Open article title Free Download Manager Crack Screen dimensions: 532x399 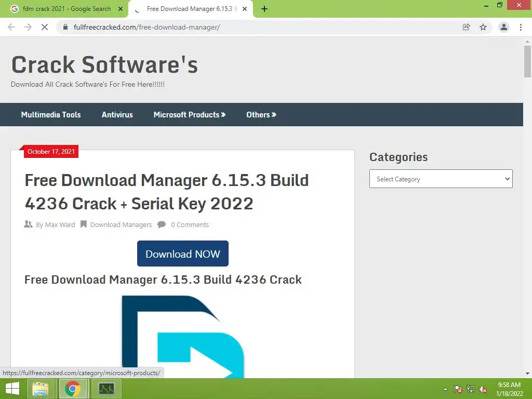pos(167,192)
